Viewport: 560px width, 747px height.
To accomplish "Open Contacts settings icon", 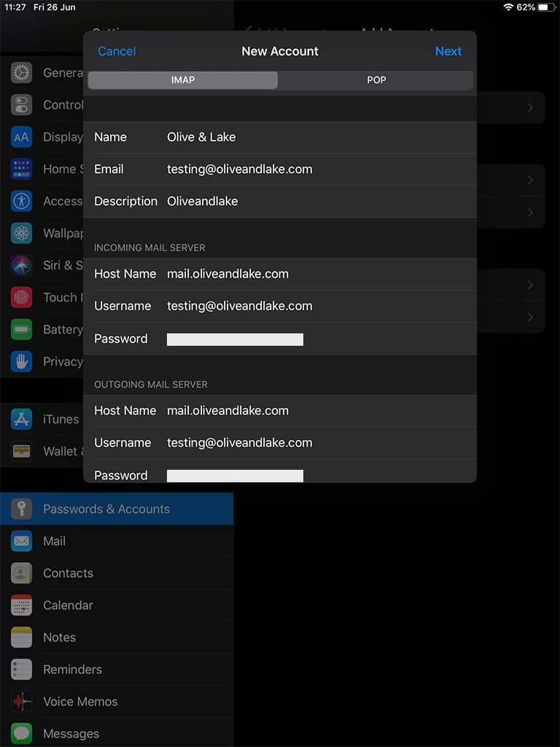I will [x=21, y=573].
